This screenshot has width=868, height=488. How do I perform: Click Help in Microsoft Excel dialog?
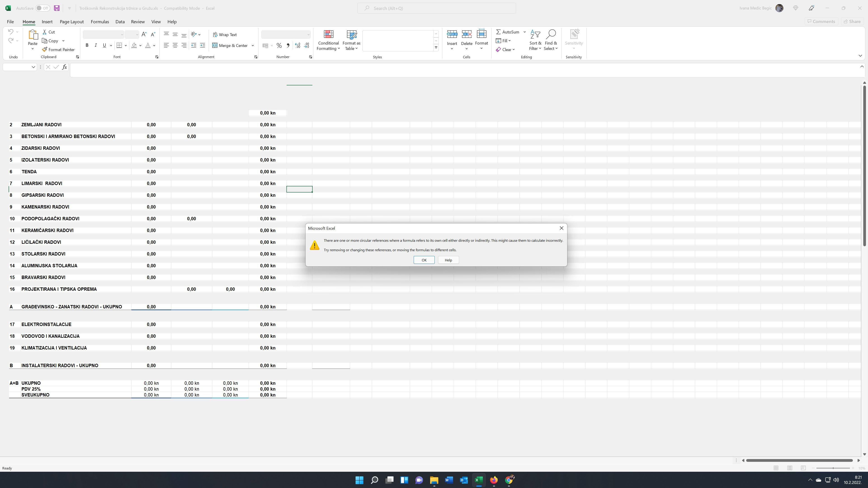click(x=448, y=260)
